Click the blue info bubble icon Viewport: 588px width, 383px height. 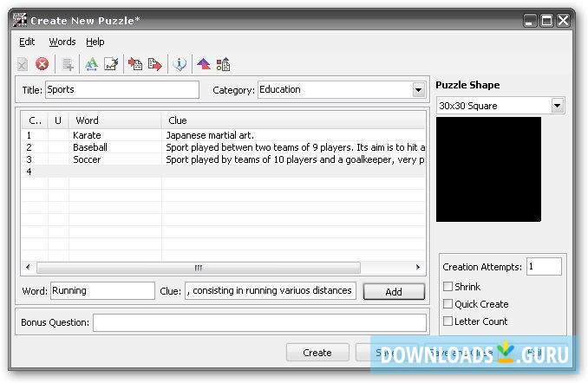180,64
